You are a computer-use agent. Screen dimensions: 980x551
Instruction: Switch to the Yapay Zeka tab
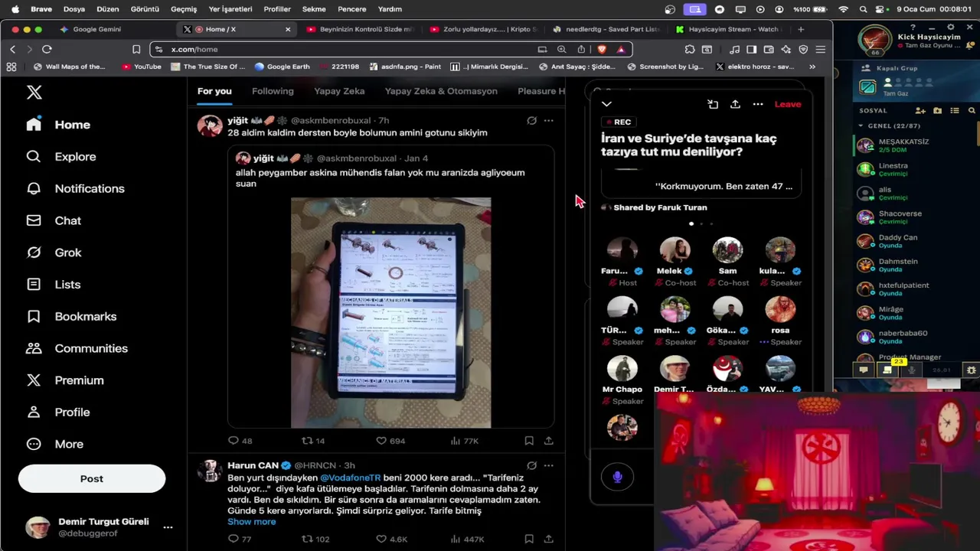tap(339, 91)
